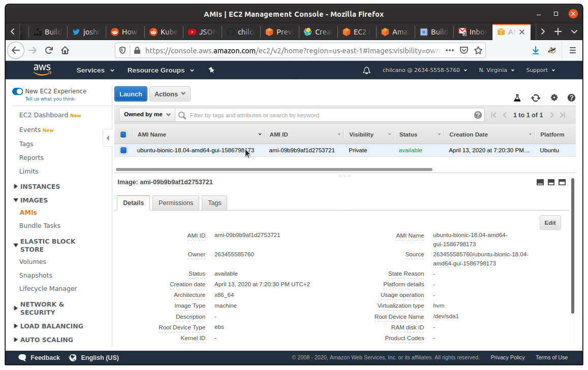Open Firefox downloads arrow icon
588x370 pixels.
536,51
